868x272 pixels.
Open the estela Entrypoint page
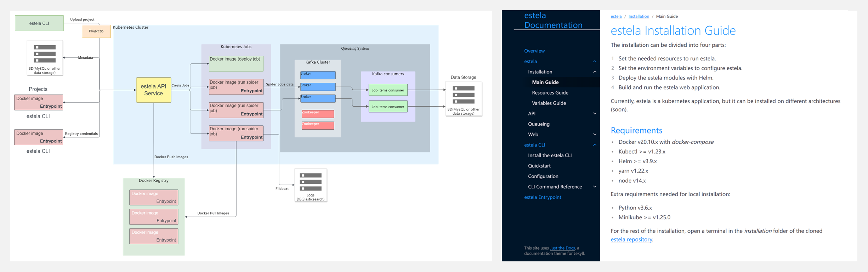(543, 197)
